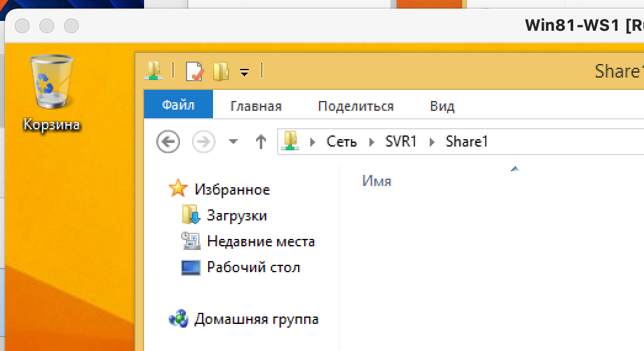This screenshot has height=351, width=644.
Task: Click the Up one level arrow
Action: 261,142
